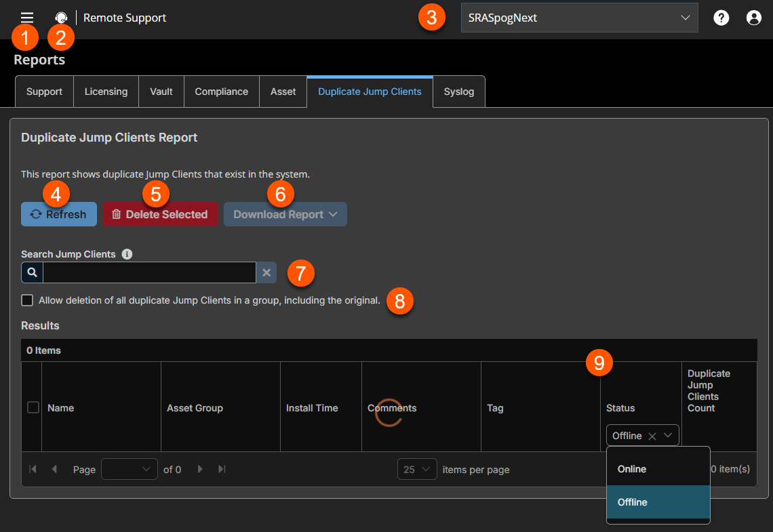
Task: Click the Delete Selected button
Action: pyautogui.click(x=160, y=214)
